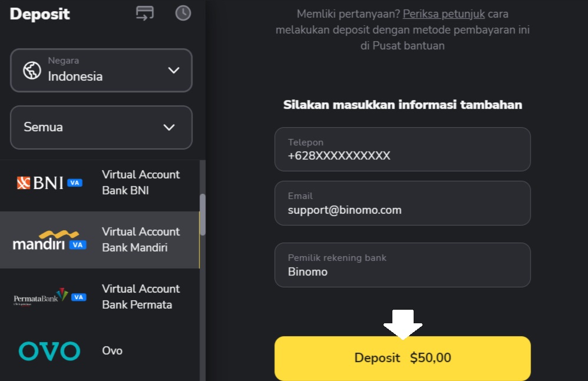Click the chevron in the Semua dropdown
The width and height of the screenshot is (588, 381).
(169, 127)
